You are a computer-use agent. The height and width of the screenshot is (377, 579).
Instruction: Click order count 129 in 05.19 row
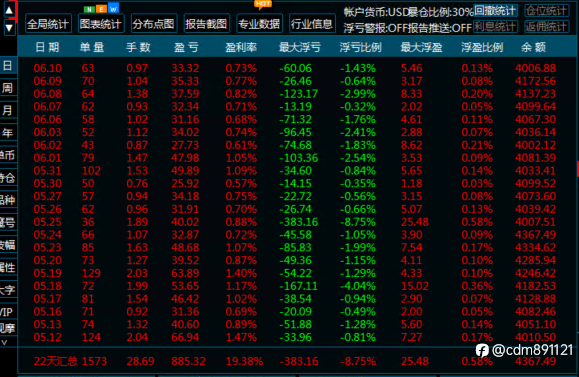tap(91, 273)
